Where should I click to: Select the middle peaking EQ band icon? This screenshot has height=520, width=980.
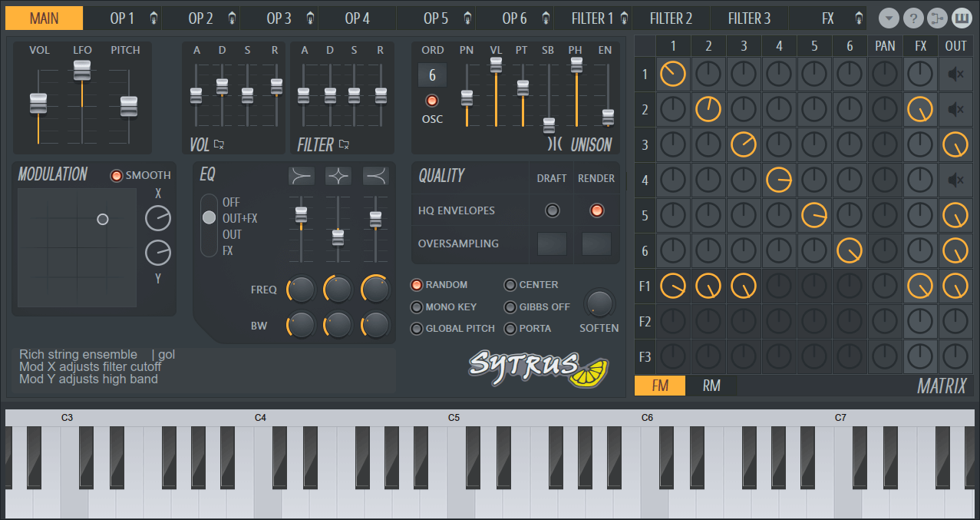(338, 176)
